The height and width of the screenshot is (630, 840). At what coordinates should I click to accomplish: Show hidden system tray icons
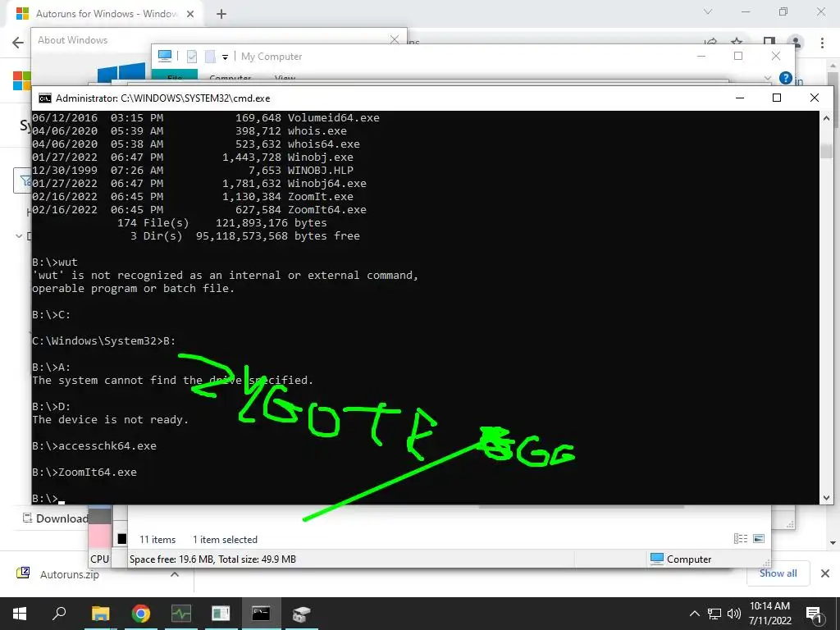[x=694, y=614]
